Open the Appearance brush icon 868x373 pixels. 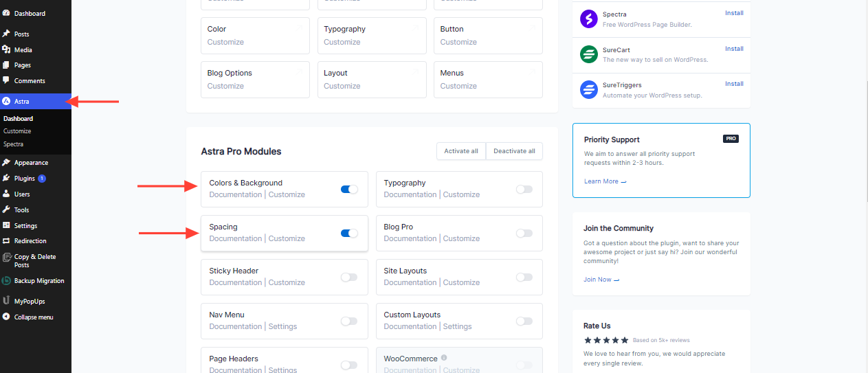(x=6, y=163)
